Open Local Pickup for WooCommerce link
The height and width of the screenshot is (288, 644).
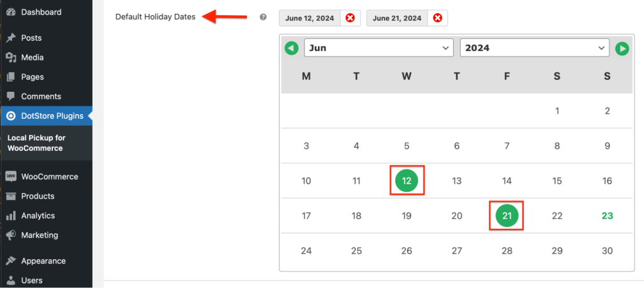point(36,143)
